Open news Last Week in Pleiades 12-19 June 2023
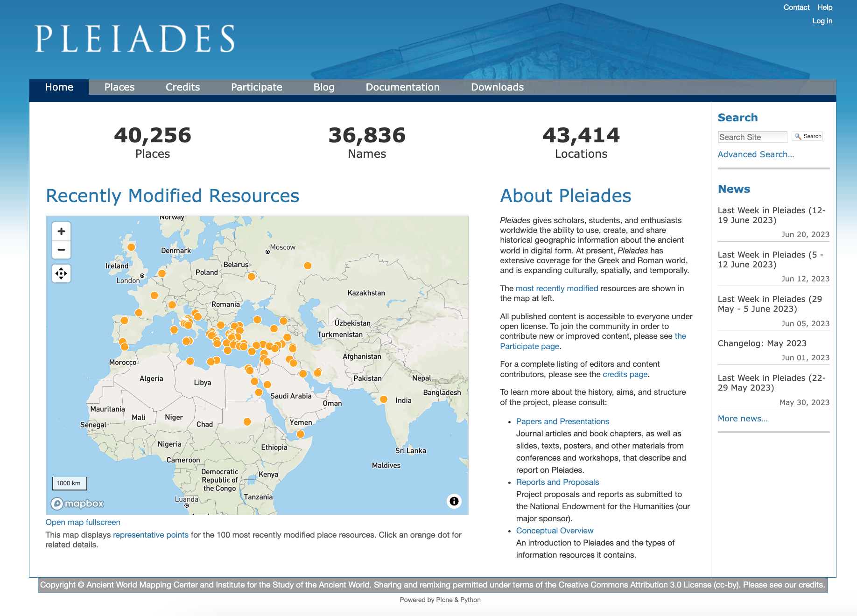The height and width of the screenshot is (616, 857). 772,215
